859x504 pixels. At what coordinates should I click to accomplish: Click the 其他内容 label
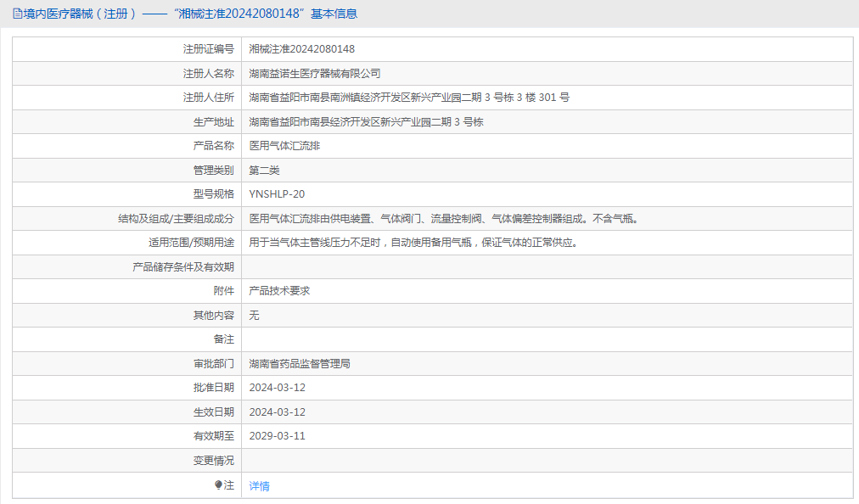pyautogui.click(x=214, y=315)
